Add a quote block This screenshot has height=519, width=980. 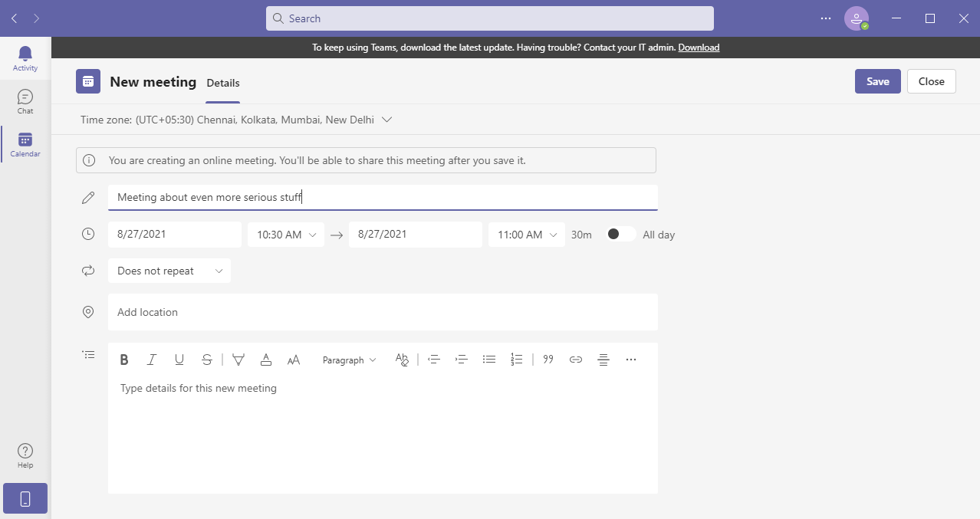(x=548, y=360)
